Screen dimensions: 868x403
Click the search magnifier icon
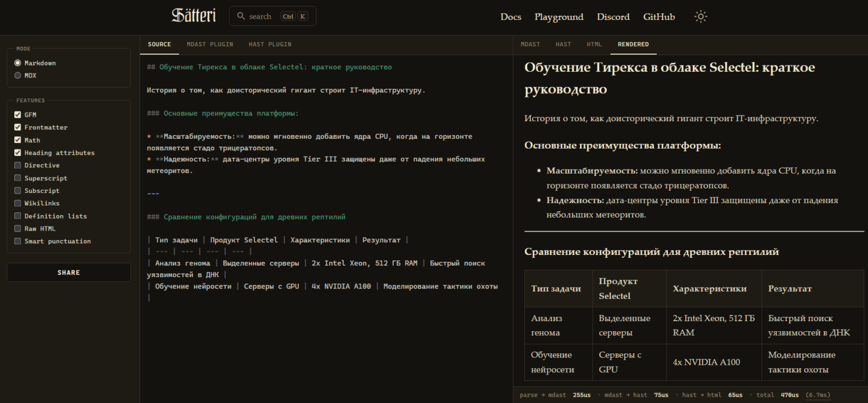pos(241,16)
